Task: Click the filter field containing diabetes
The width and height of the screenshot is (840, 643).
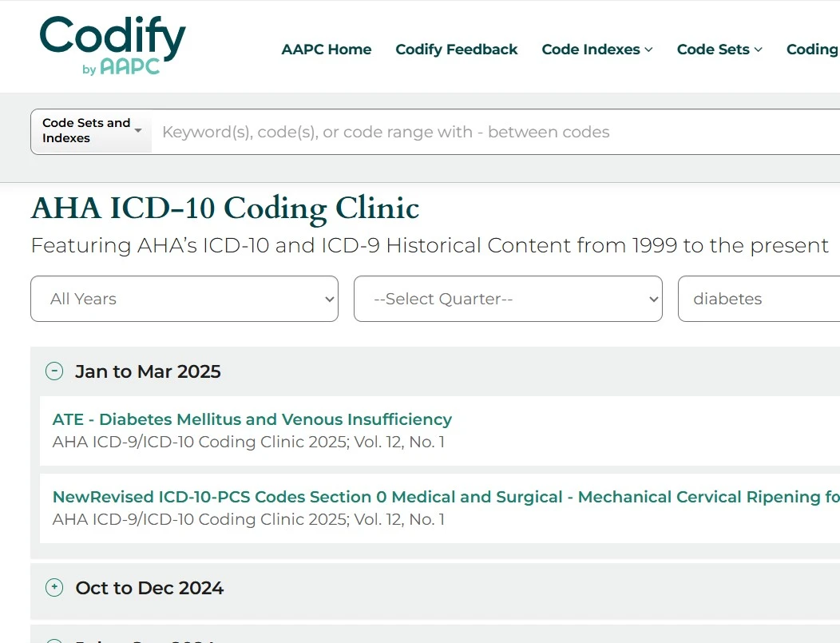Action: [x=759, y=299]
